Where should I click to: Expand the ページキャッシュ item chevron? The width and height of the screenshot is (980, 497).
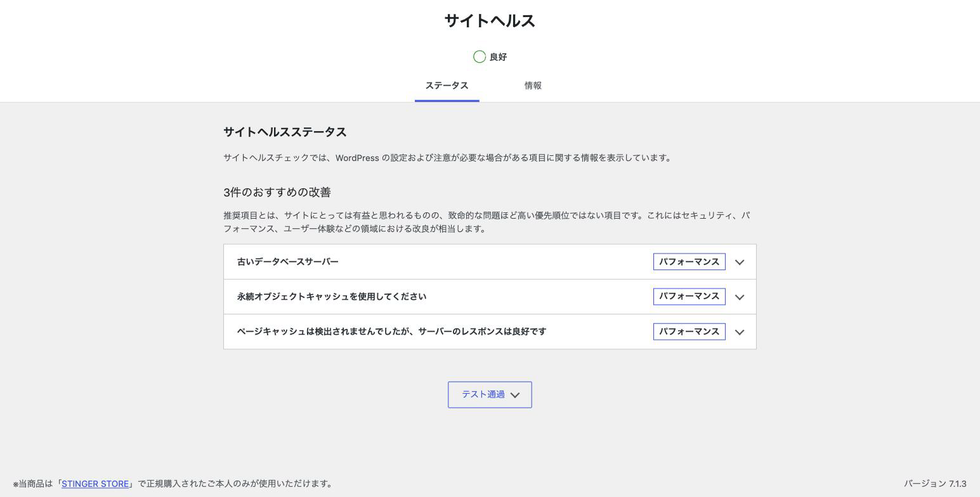pos(740,332)
